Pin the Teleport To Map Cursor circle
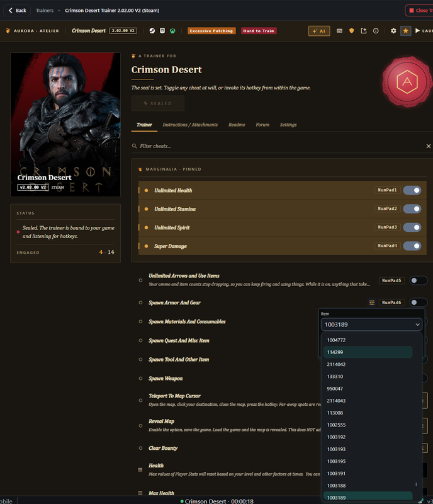This screenshot has width=433, height=504. click(x=140, y=400)
